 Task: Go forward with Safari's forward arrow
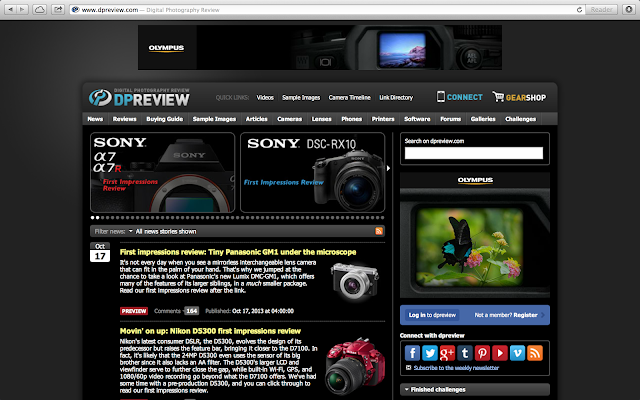pos(22,9)
